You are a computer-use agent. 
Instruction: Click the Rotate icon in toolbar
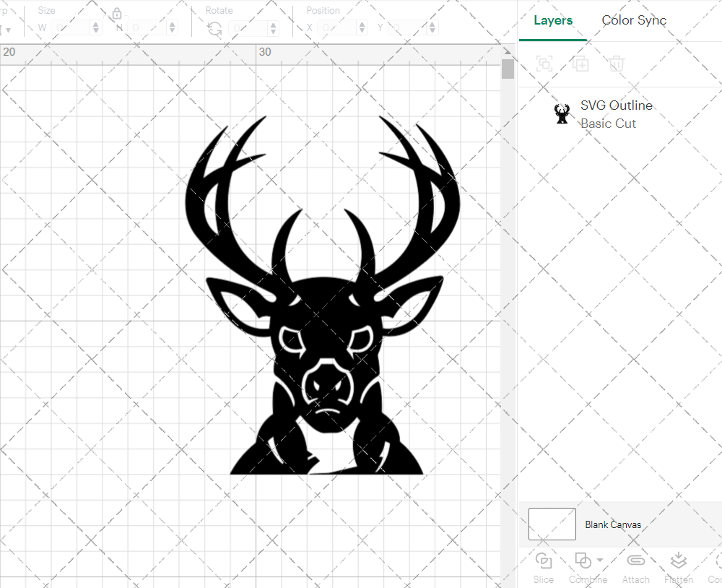[x=214, y=28]
